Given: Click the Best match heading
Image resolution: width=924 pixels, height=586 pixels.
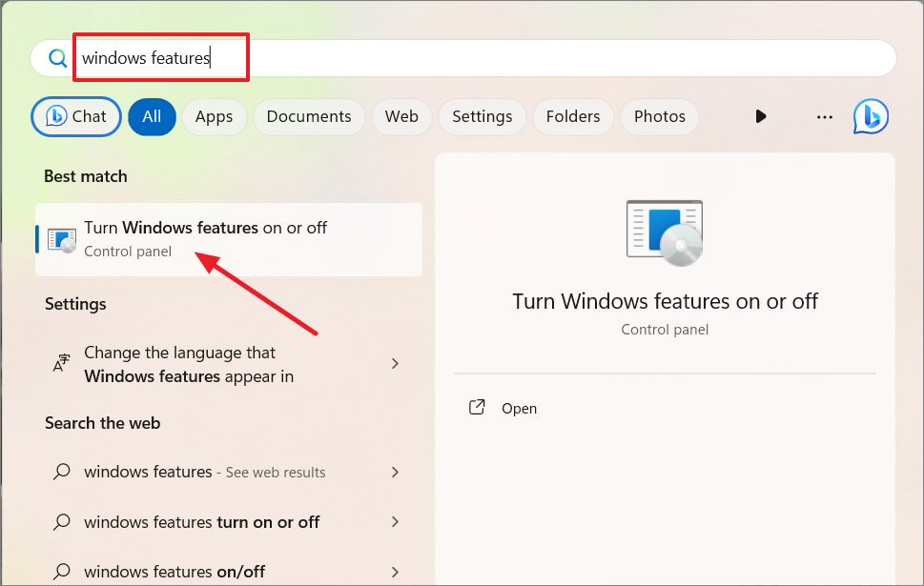Looking at the screenshot, I should coord(86,176).
